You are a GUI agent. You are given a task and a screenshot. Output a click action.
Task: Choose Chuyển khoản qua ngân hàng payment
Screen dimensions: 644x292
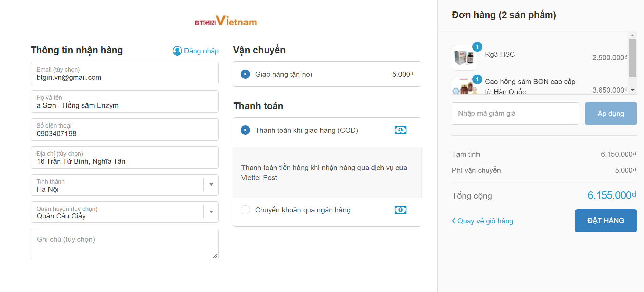(x=245, y=210)
